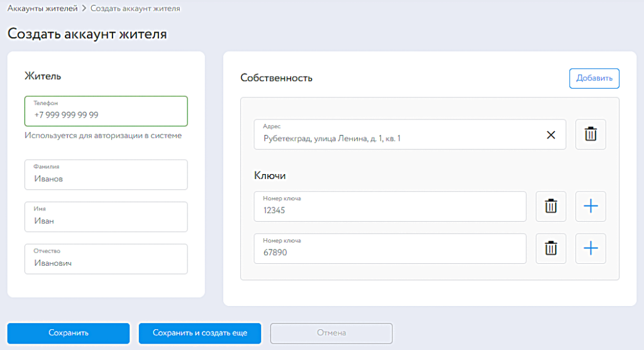Delete key 12345 with the trash icon
This screenshot has width=644, height=350.
pyautogui.click(x=551, y=207)
